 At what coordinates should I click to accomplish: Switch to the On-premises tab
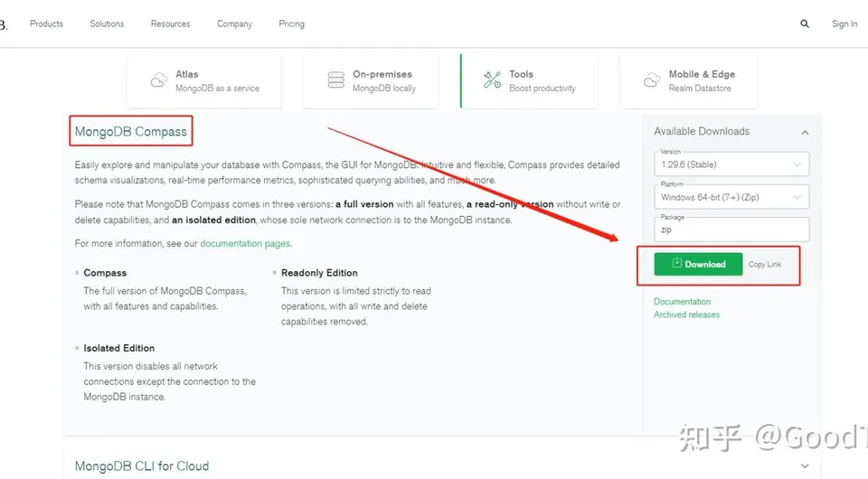pyautogui.click(x=371, y=80)
